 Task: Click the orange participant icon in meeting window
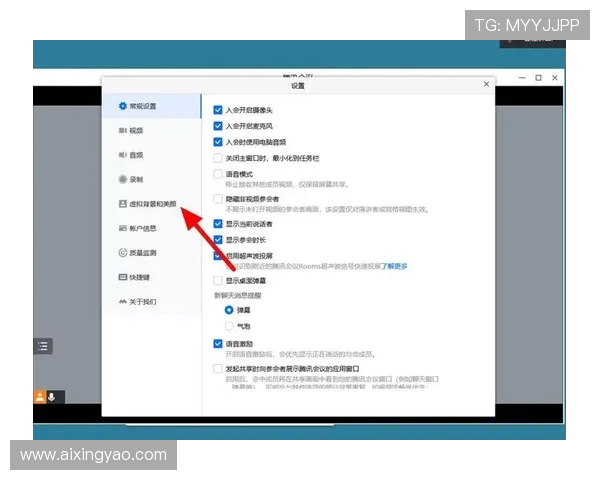tap(40, 397)
